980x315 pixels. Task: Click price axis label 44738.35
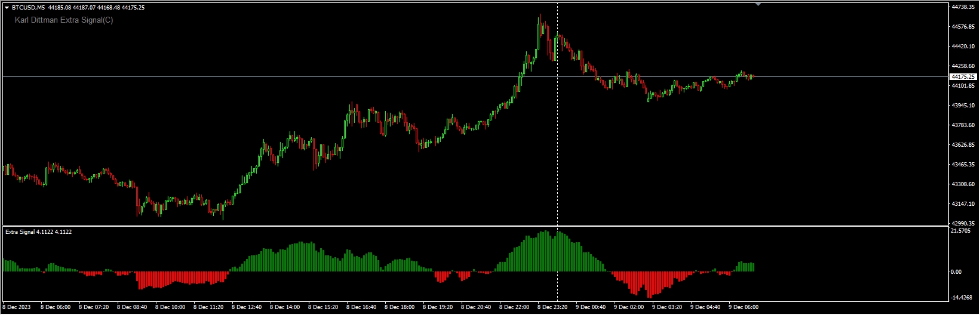tap(963, 7)
